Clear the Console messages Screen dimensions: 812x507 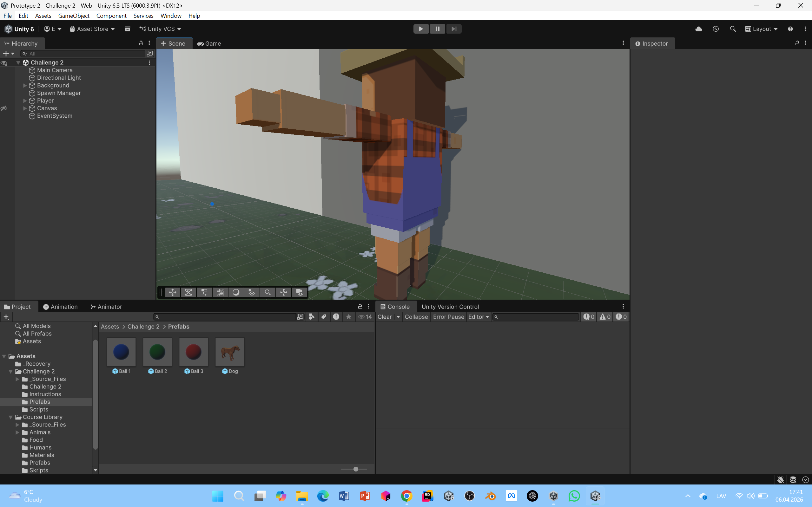(x=384, y=316)
